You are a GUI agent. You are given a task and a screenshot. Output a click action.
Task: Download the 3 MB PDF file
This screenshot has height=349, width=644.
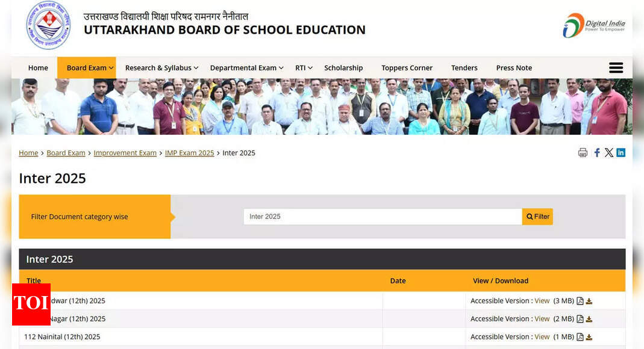click(589, 301)
